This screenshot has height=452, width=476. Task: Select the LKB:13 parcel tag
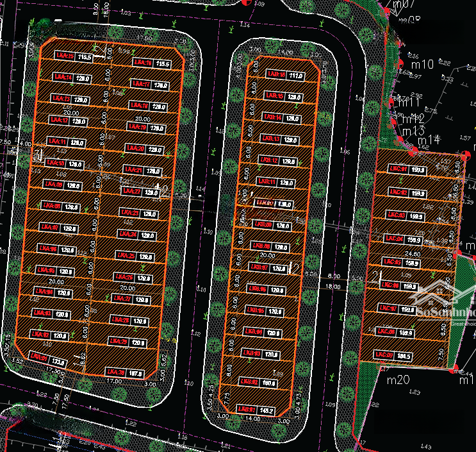pos(270,139)
